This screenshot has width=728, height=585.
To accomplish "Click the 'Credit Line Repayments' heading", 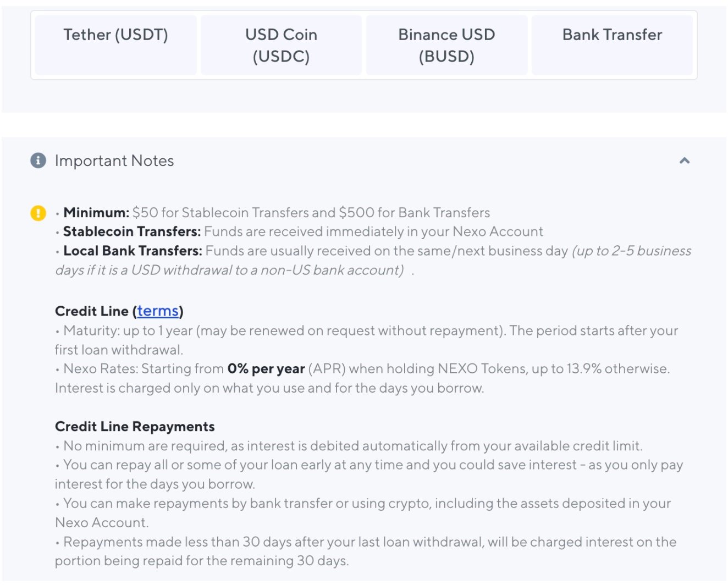I will 135,427.
